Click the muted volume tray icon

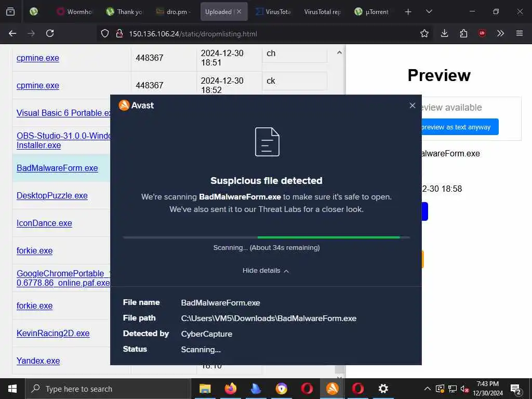464,389
